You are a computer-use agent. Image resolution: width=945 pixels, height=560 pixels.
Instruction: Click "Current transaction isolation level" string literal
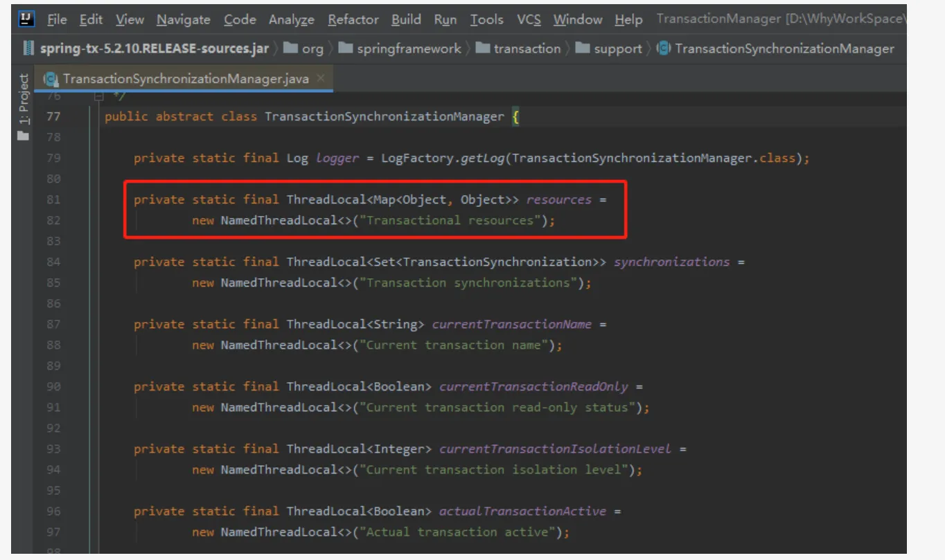tap(494, 470)
